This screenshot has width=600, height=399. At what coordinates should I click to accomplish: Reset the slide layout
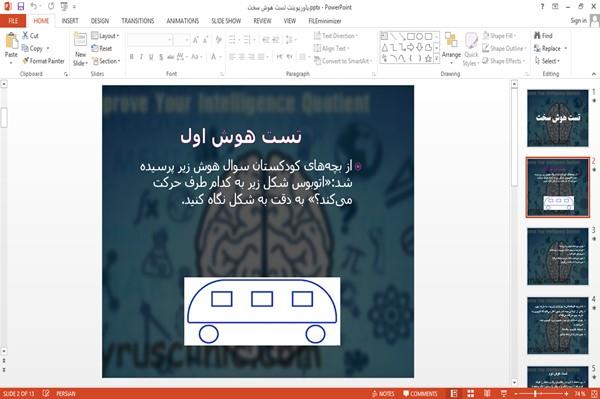tap(102, 48)
